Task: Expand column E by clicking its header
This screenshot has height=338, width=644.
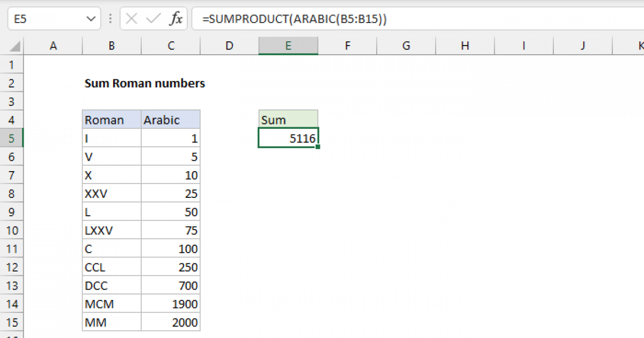Action: (x=288, y=46)
